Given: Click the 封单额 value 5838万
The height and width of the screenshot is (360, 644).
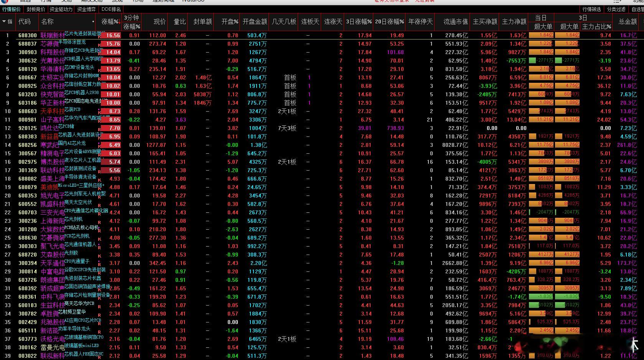Looking at the screenshot, I should 203,94.
